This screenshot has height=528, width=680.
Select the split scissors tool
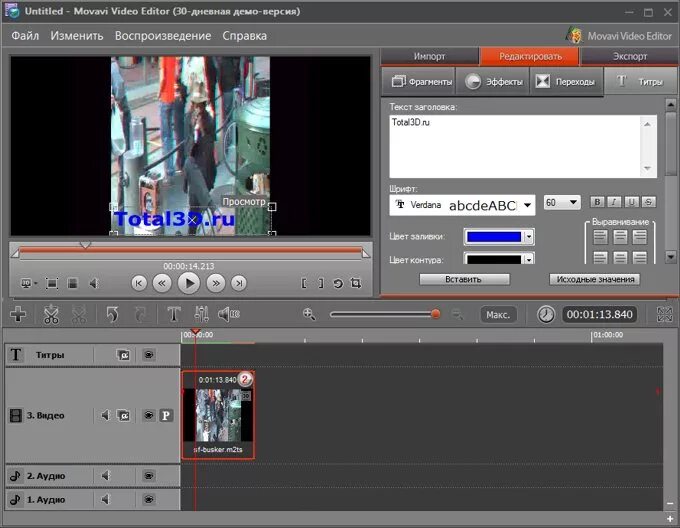point(51,314)
